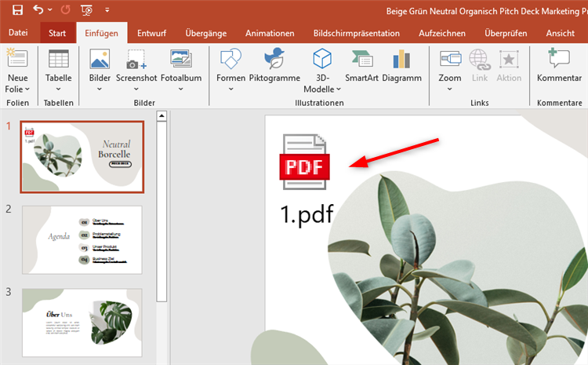Add a new slide with Neue Folie icon
Image resolution: width=588 pixels, height=365 pixels.
[x=17, y=59]
